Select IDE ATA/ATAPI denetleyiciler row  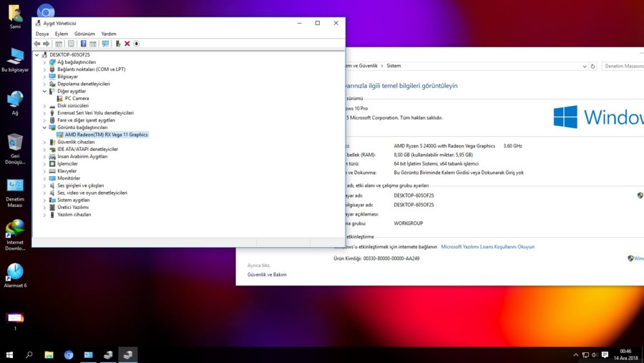click(x=88, y=149)
